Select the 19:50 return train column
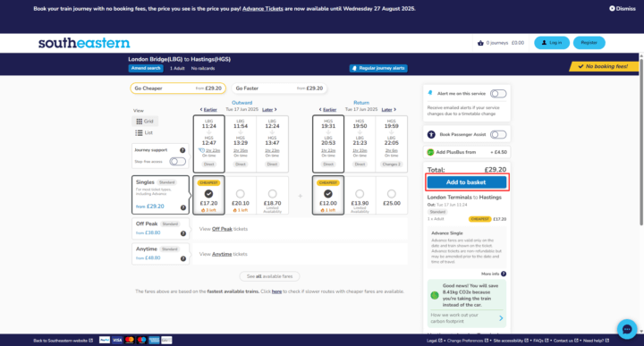Image resolution: width=644 pixels, height=346 pixels. pos(360,144)
